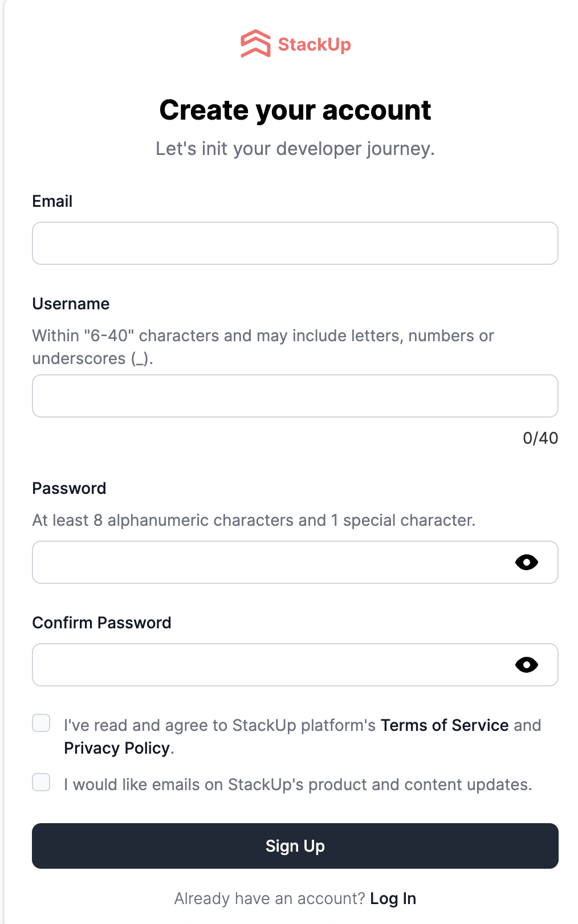The width and height of the screenshot is (578, 924).
Task: Open the Terms of Service link
Action: pyautogui.click(x=444, y=725)
